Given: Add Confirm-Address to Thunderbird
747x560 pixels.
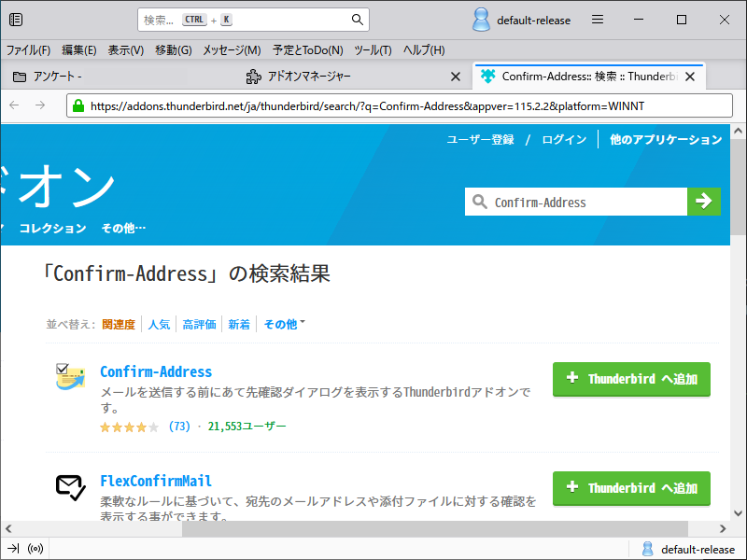Looking at the screenshot, I should pyautogui.click(x=631, y=379).
